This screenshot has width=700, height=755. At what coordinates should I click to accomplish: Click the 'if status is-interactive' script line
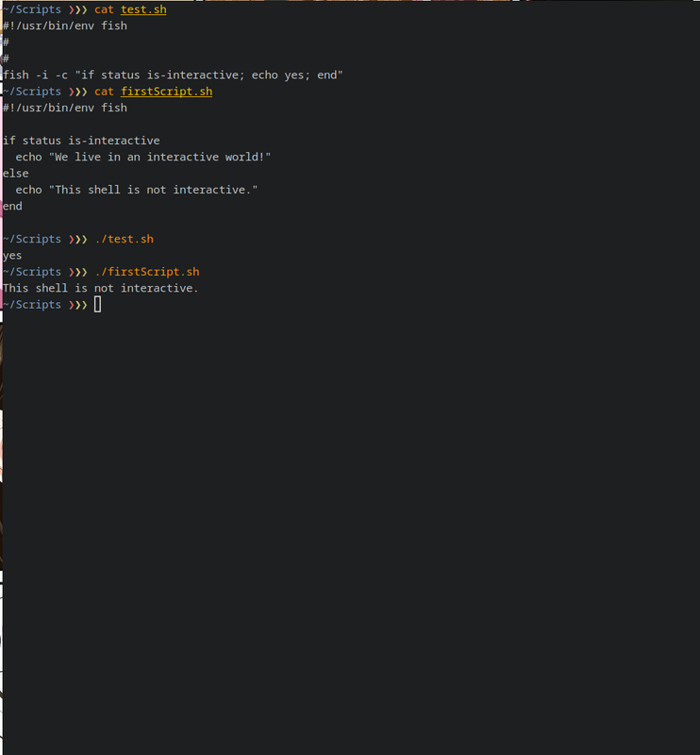[x=81, y=141]
